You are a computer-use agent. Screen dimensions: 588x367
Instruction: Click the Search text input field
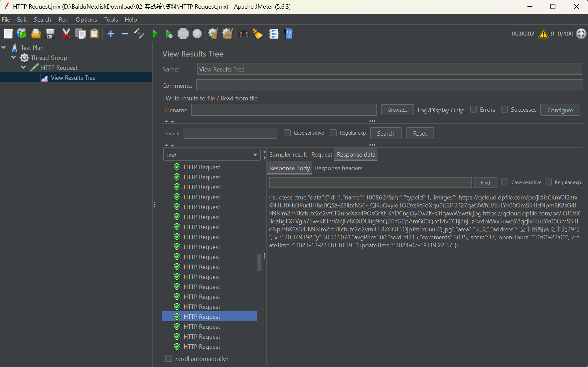point(230,133)
